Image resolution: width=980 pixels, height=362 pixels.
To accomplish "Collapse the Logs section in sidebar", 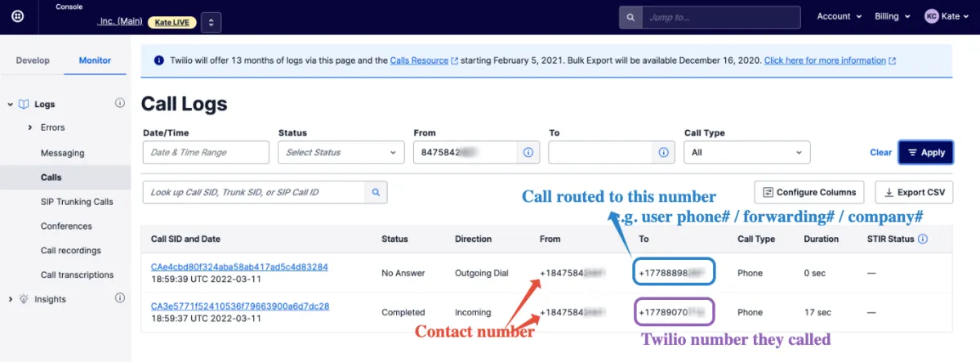I will coord(11,104).
